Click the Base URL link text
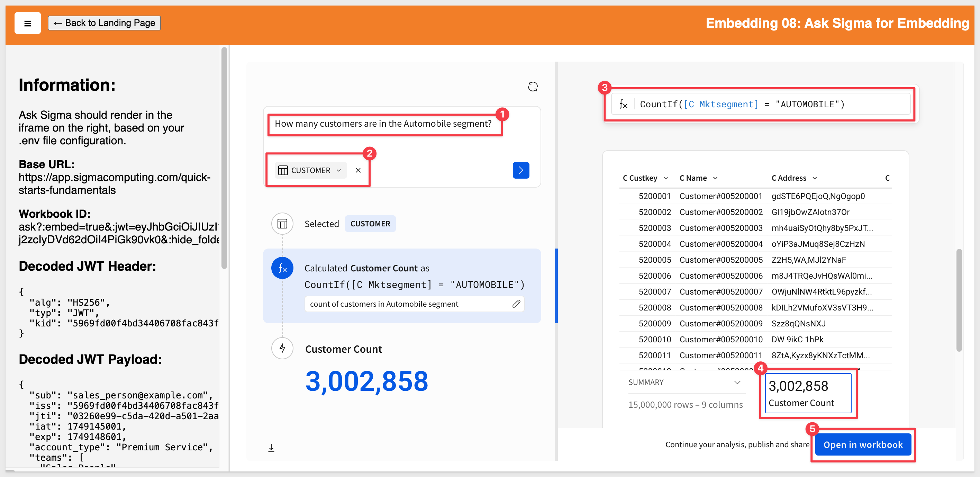Image resolution: width=980 pixels, height=477 pixels. point(114,184)
